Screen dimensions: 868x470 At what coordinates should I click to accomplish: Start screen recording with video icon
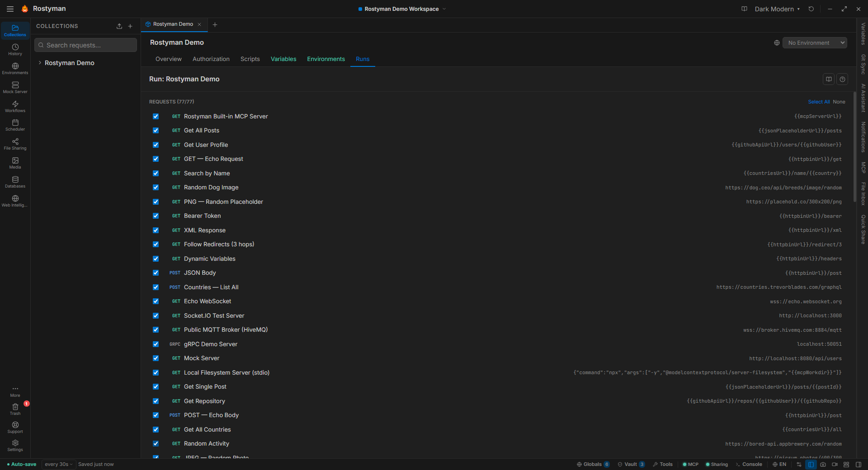click(x=835, y=464)
